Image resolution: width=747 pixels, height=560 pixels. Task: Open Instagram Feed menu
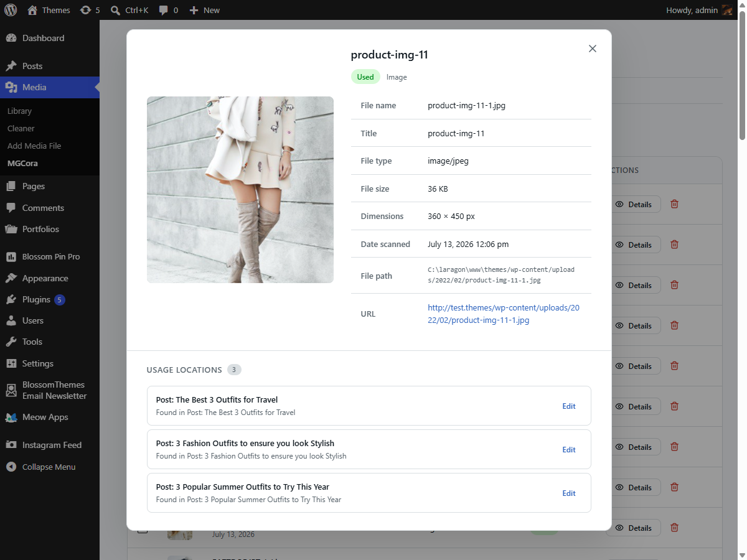coord(50,445)
